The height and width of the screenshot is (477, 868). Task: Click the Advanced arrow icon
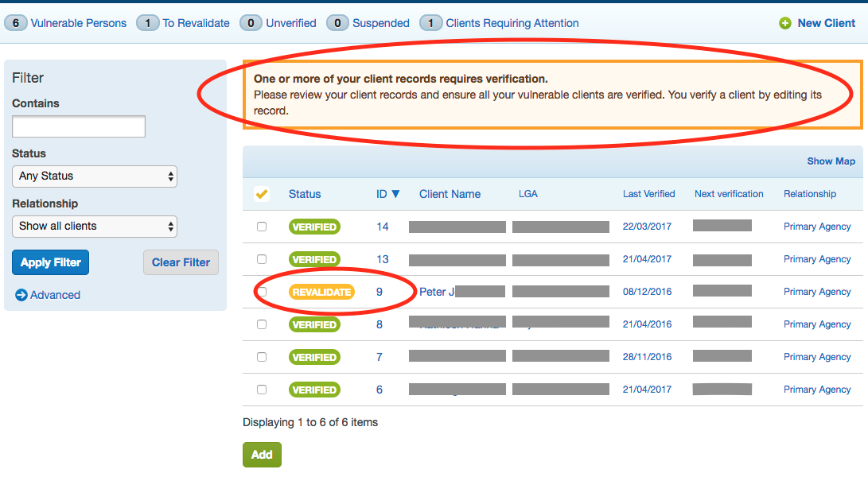tap(21, 295)
